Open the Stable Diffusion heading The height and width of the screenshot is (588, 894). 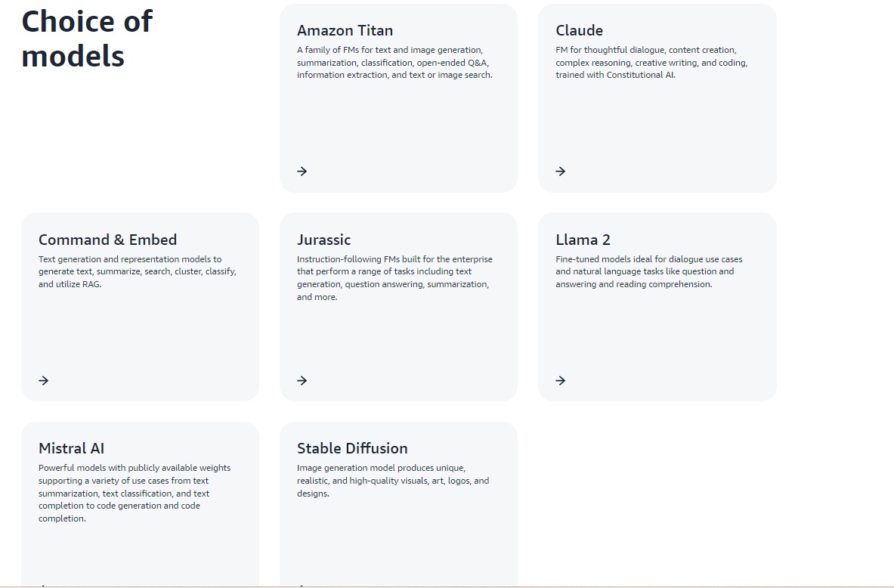[x=352, y=448]
